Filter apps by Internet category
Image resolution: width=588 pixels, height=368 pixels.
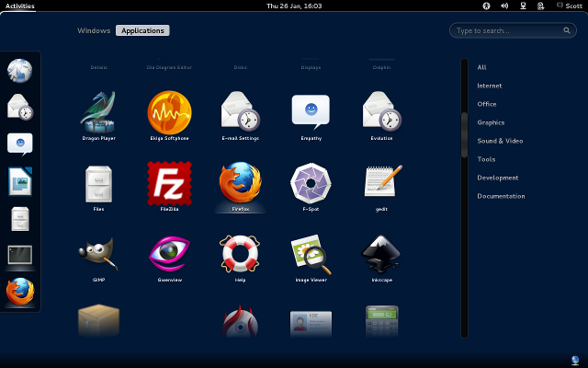(x=490, y=86)
